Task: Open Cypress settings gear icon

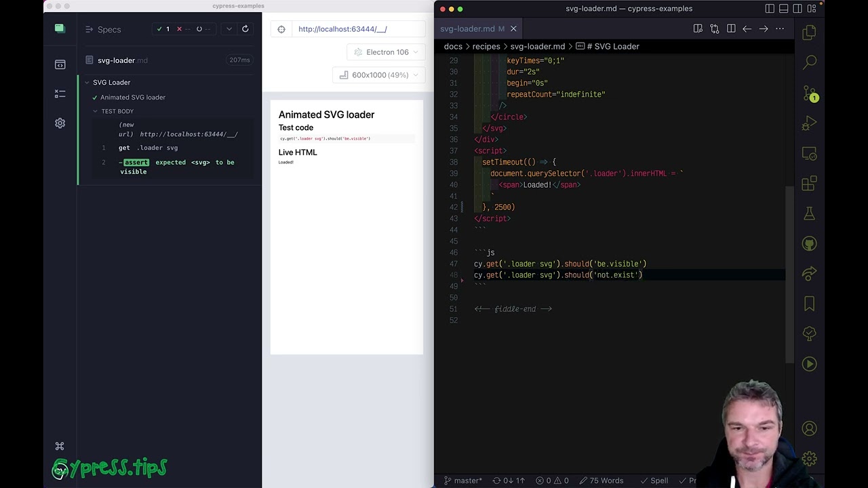Action: [x=60, y=123]
